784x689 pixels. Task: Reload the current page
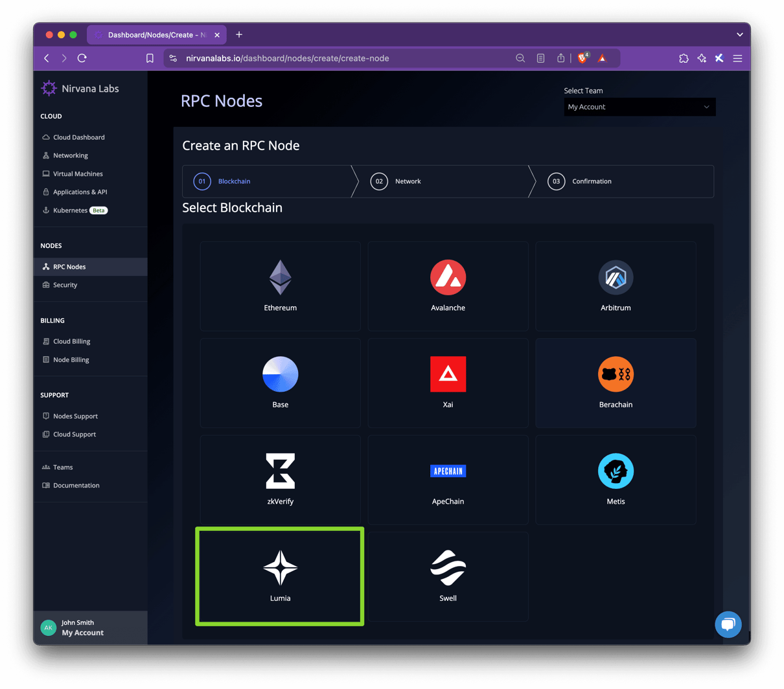tap(82, 58)
